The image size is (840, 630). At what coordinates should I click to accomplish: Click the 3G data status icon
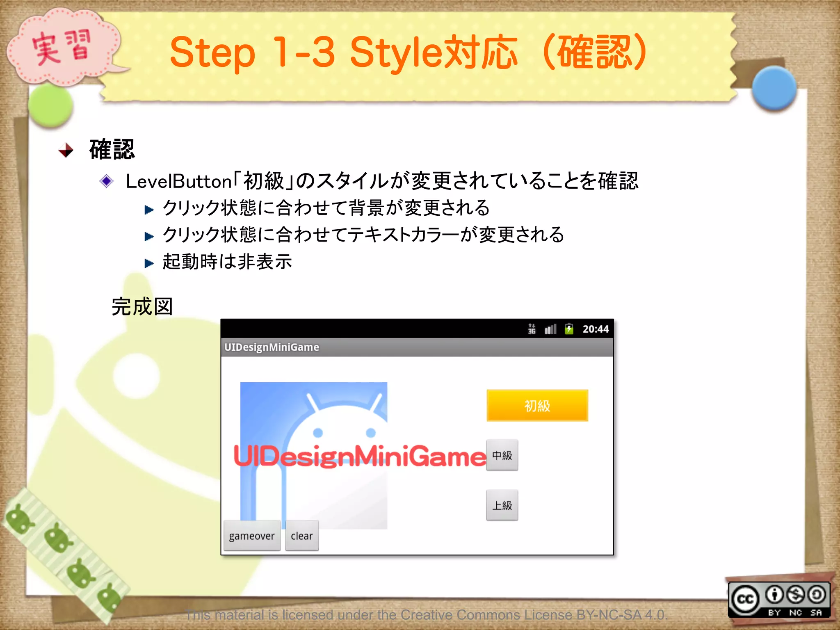coord(532,329)
